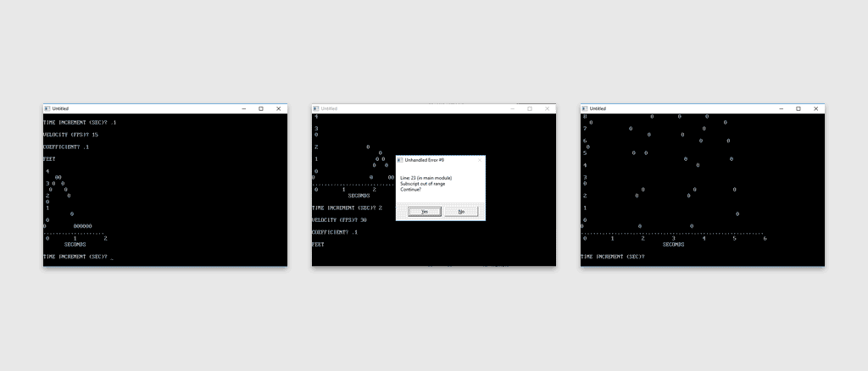This screenshot has width=868, height=371.
Task: Open the rightmost window's system menu icon
Action: click(585, 108)
